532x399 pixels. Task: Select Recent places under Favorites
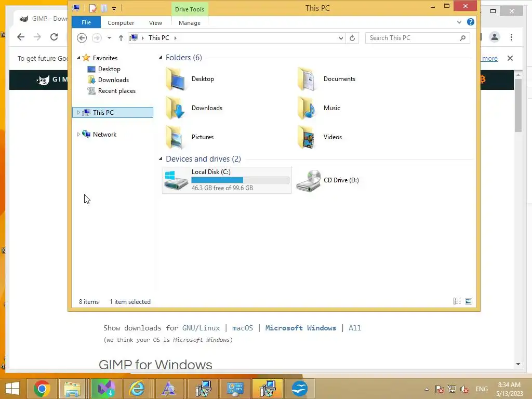tap(117, 90)
